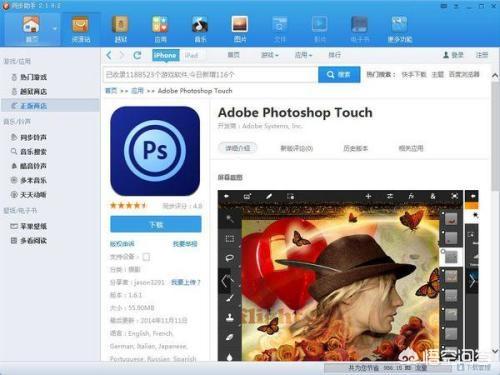The height and width of the screenshot is (375, 500).
Task: Click hot search 主题
Action: point(438,74)
